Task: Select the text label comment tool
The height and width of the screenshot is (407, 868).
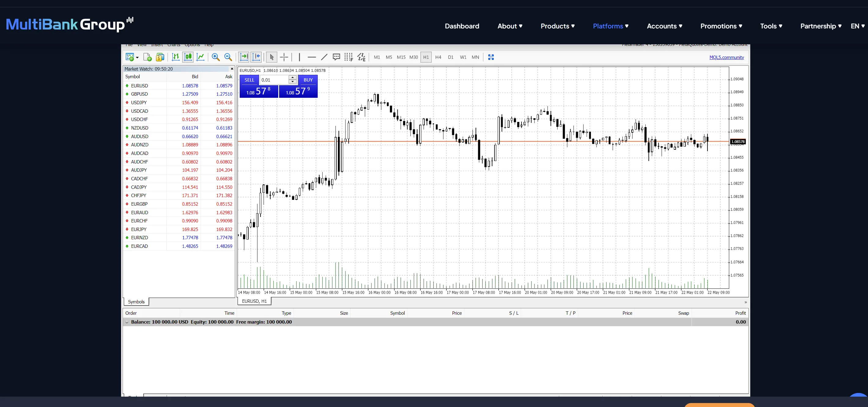Action: coord(336,57)
